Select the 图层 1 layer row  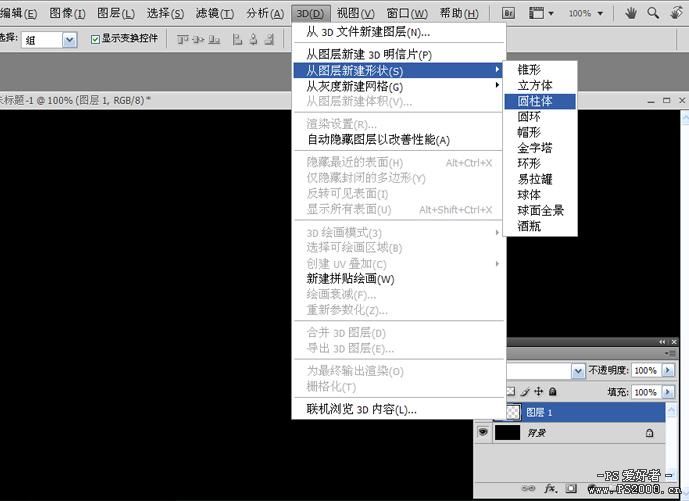[x=586, y=412]
